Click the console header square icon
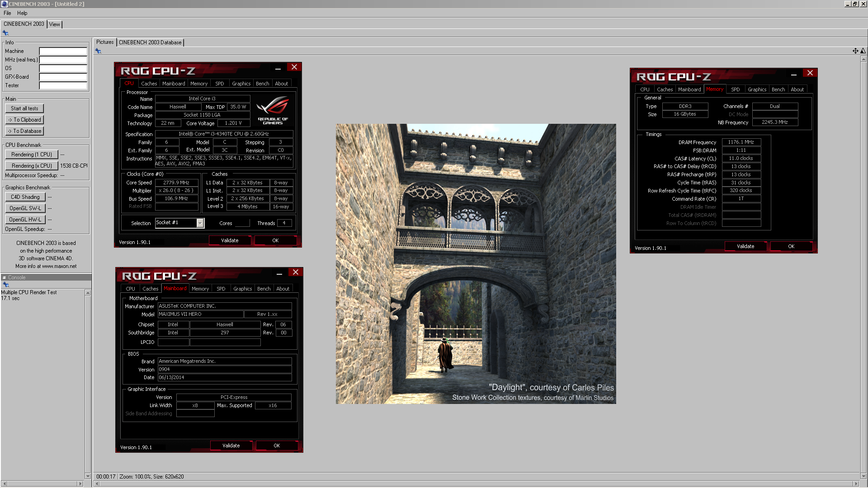Viewport: 868px width, 488px height. coord(5,277)
